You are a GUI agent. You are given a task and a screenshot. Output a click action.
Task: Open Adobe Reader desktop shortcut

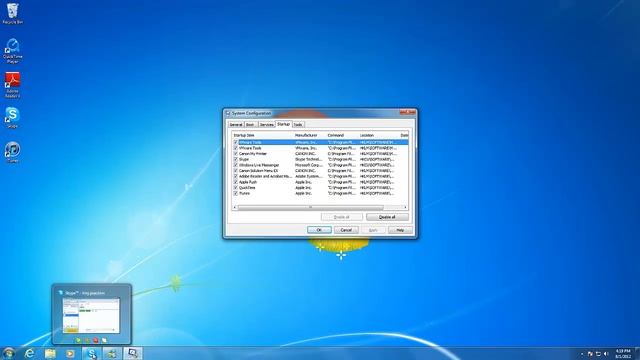pos(13,85)
